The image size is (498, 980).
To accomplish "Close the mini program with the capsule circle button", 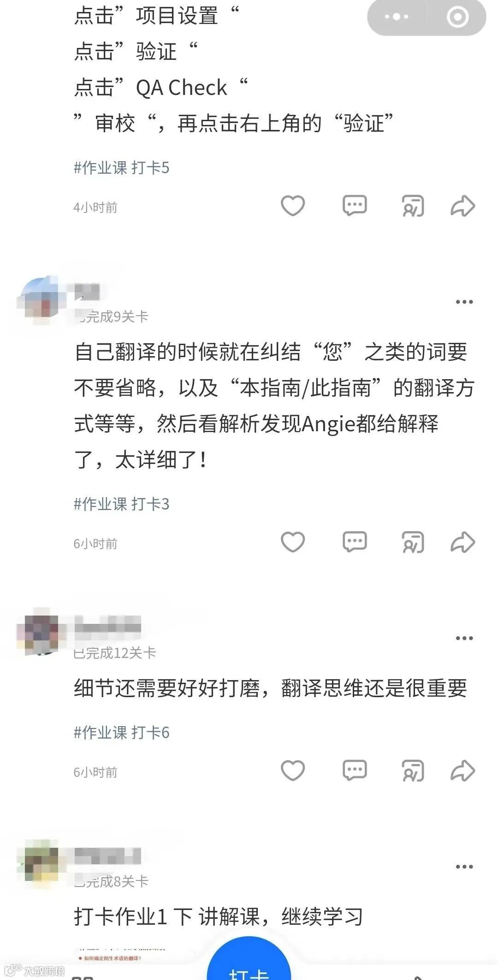I will point(457,17).
